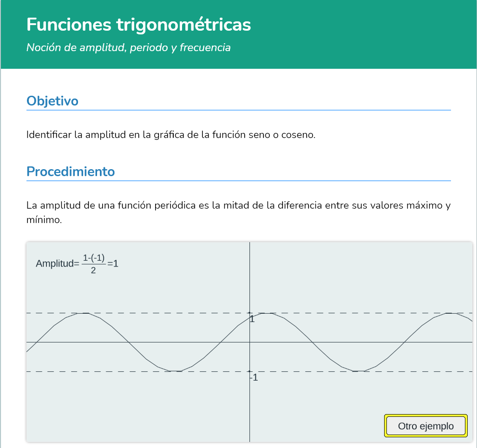The width and height of the screenshot is (477, 448).
Task: Click the sentence starting "Identificar la amplitud"
Action: pos(171,135)
